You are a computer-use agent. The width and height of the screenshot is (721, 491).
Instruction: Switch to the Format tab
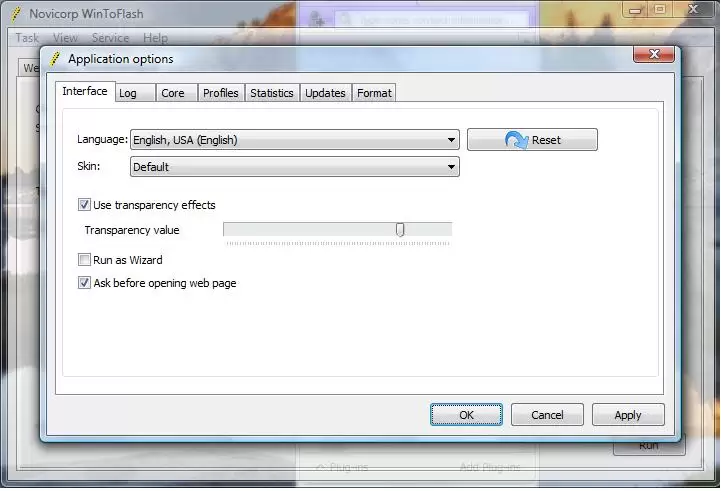[374, 93]
